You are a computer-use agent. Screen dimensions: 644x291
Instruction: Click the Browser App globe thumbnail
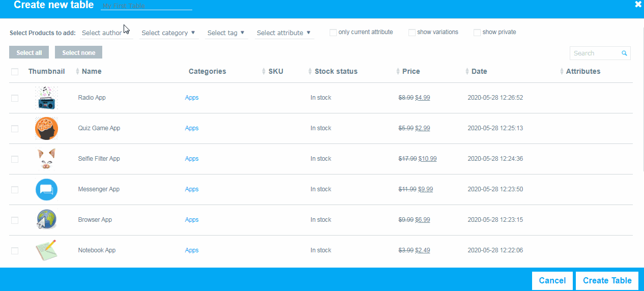coord(46,220)
